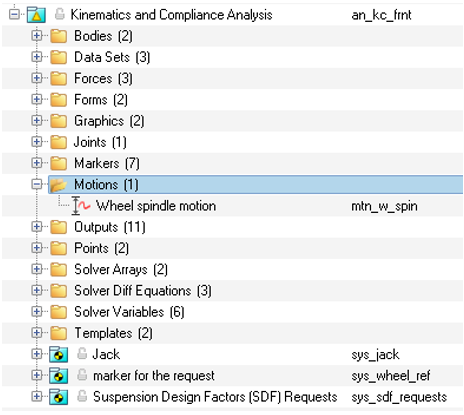Collapse the Motions folder
The height and width of the screenshot is (415, 464).
click(37, 184)
